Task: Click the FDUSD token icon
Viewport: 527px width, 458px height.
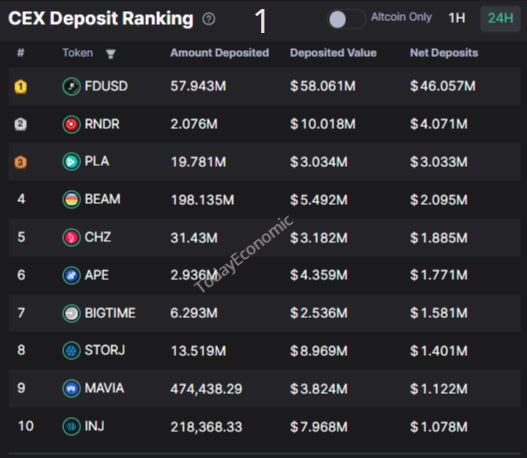Action: click(x=71, y=86)
